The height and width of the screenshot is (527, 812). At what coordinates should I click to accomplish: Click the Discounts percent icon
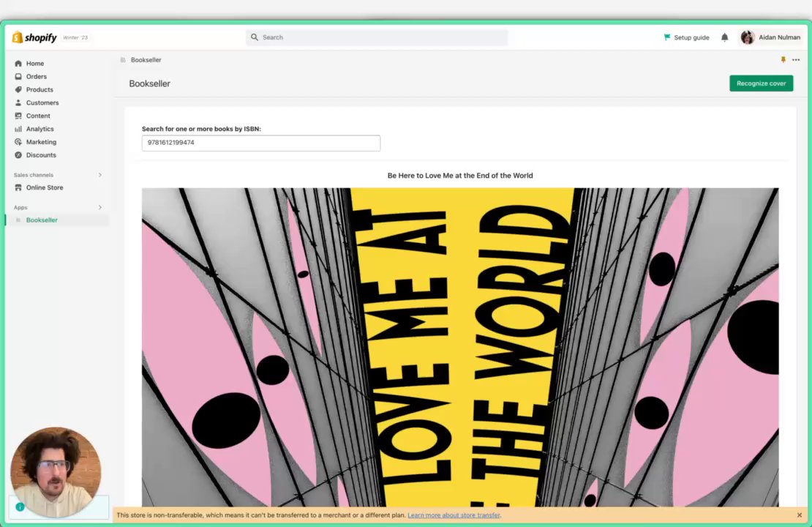coord(18,155)
